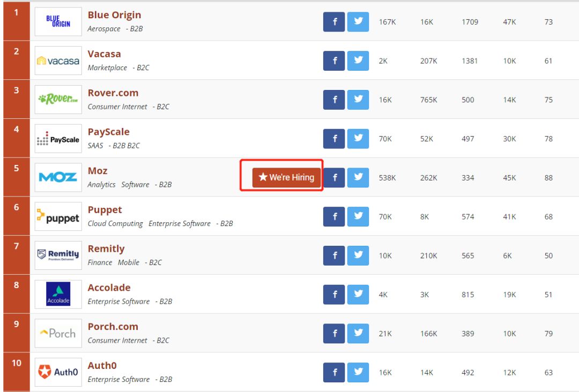Click the PayScale logo thumbnail
Viewport: 579px width, 392px height.
pyautogui.click(x=58, y=138)
